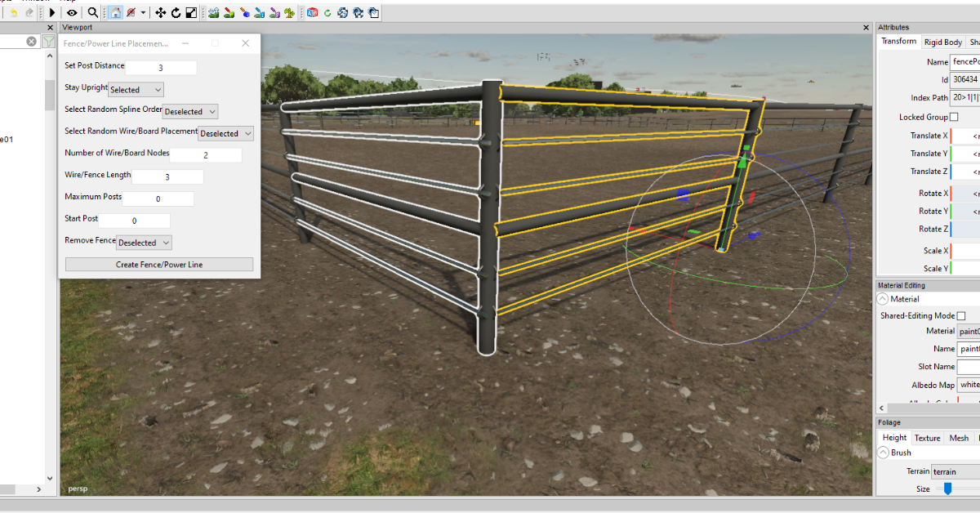Image resolution: width=980 pixels, height=513 pixels.
Task: Click the scenegraph filter funnel icon
Action: coord(50,41)
